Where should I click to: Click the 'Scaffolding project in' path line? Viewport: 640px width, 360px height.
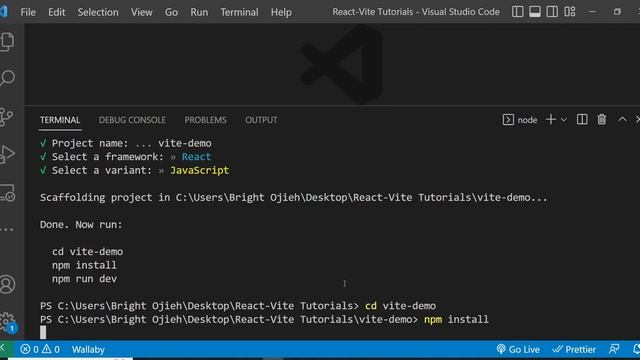[293, 198]
